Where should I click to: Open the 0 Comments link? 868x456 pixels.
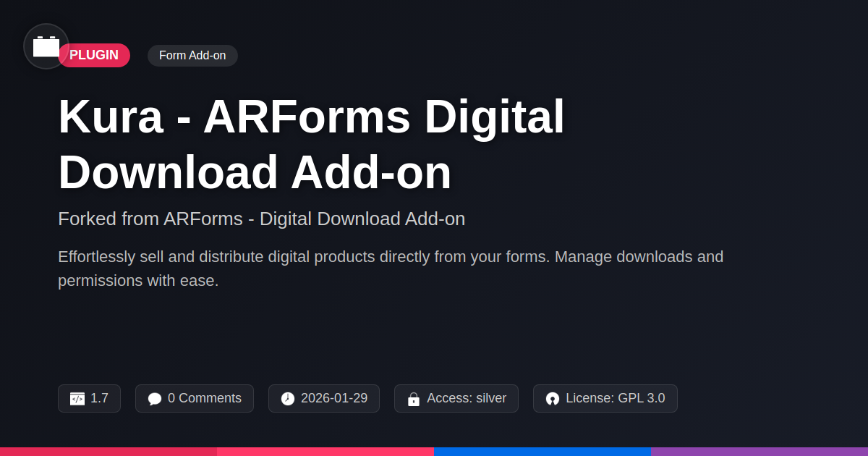tap(205, 398)
